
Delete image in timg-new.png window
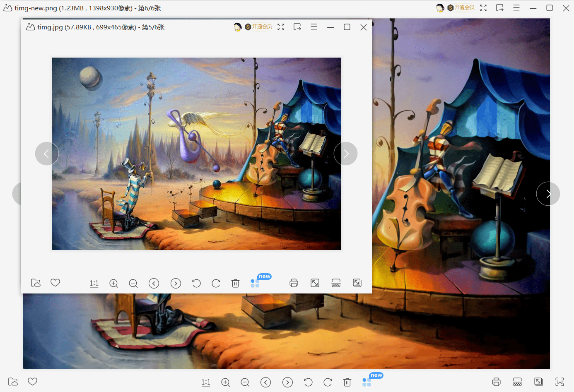click(x=347, y=382)
